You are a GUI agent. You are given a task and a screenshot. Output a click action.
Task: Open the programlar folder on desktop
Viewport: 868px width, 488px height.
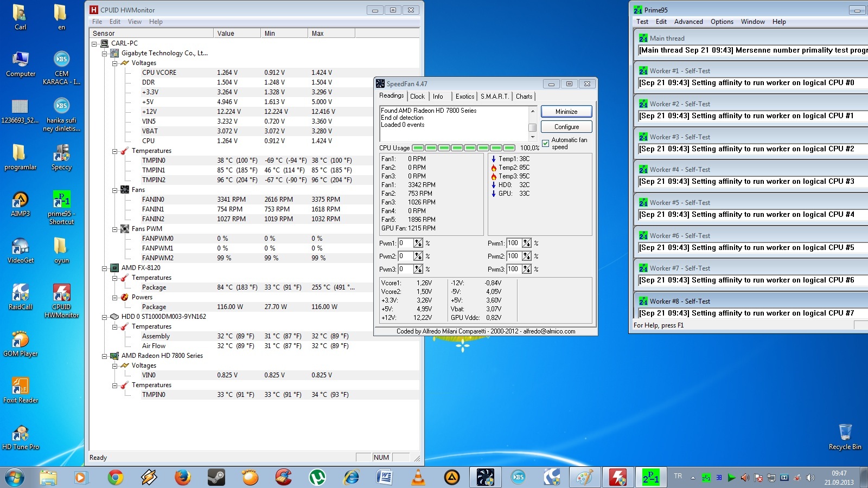point(20,157)
